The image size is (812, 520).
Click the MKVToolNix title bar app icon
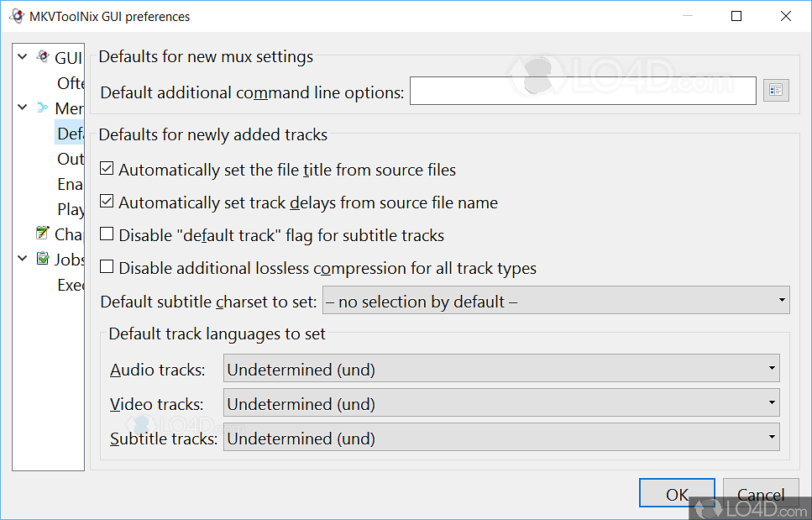tap(15, 16)
